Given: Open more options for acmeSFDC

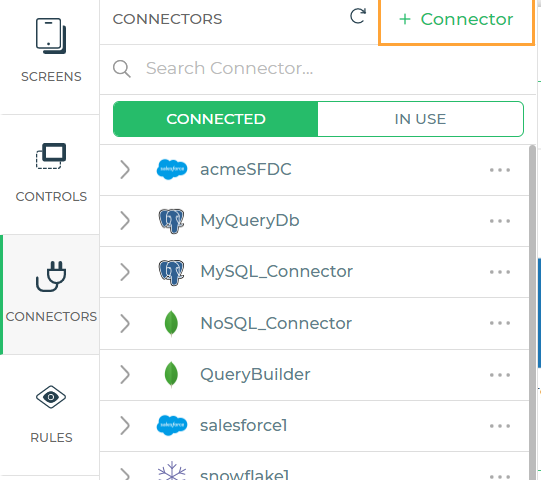Looking at the screenshot, I should 500,170.
